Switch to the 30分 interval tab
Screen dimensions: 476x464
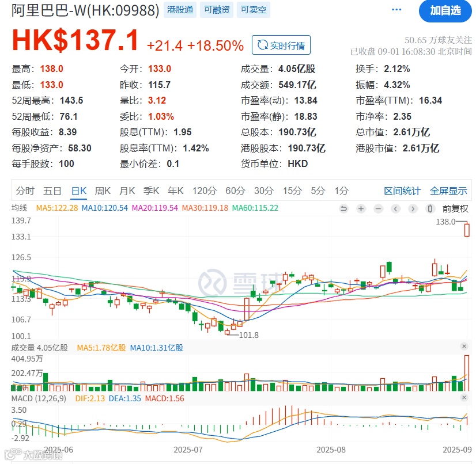click(x=264, y=191)
